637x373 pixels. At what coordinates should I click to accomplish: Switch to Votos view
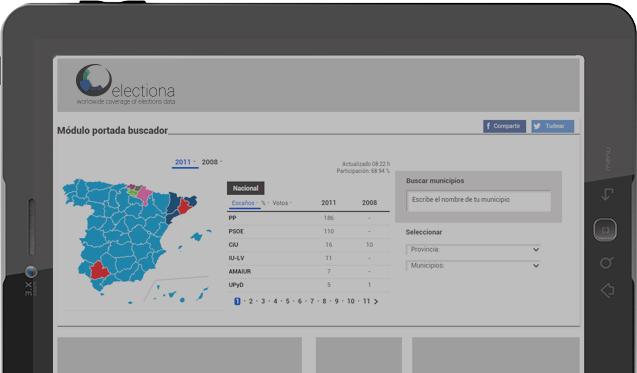pos(281,203)
